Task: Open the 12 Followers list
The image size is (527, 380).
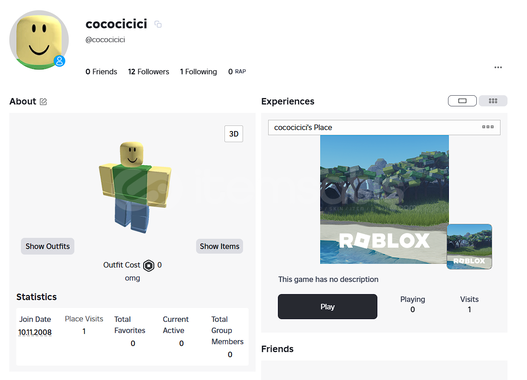Action: (x=149, y=72)
